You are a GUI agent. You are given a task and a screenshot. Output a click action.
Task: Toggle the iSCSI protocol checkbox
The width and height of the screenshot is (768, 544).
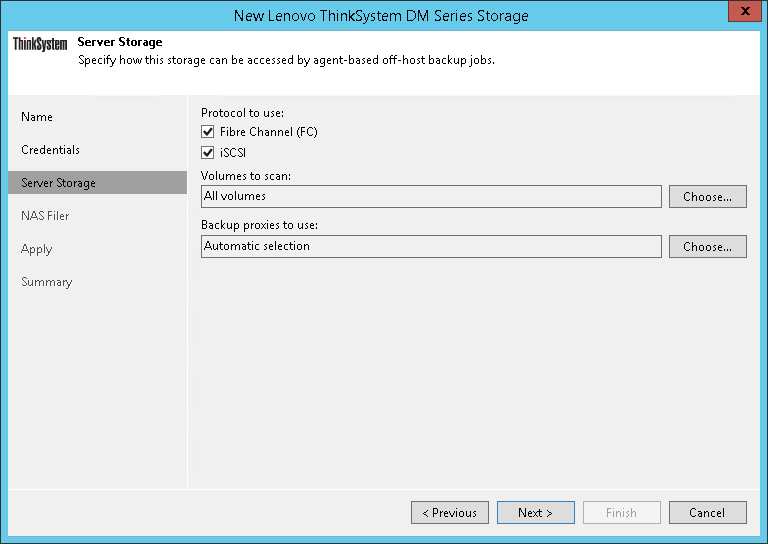(208, 153)
